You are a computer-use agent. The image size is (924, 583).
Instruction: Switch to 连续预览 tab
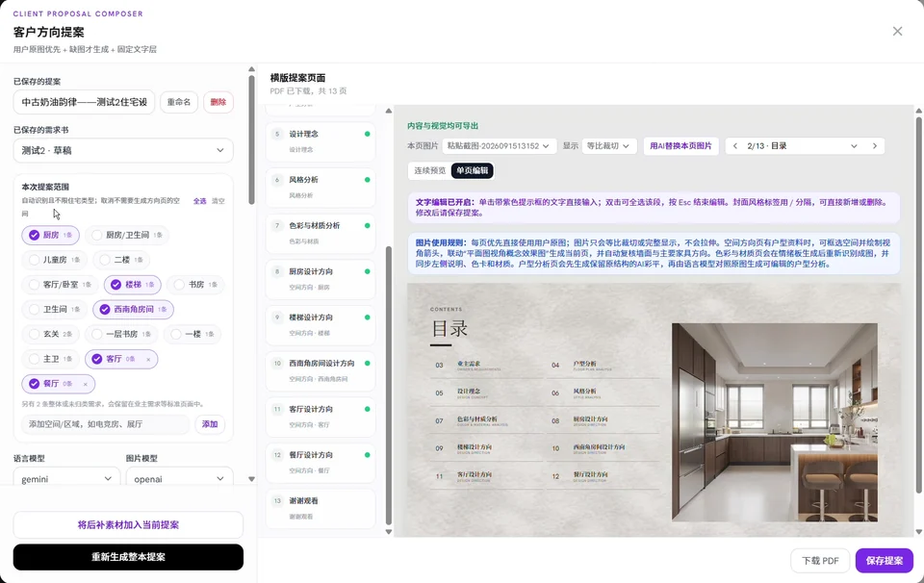[430, 171]
